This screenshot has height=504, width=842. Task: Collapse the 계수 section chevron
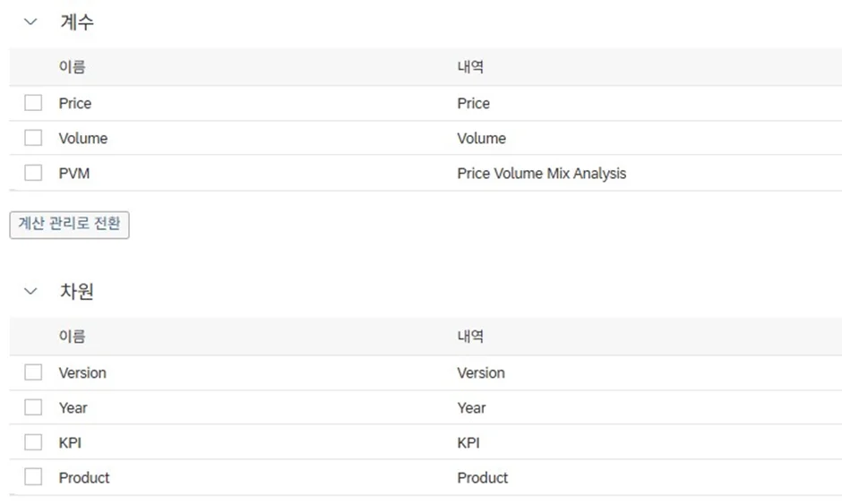pyautogui.click(x=32, y=22)
